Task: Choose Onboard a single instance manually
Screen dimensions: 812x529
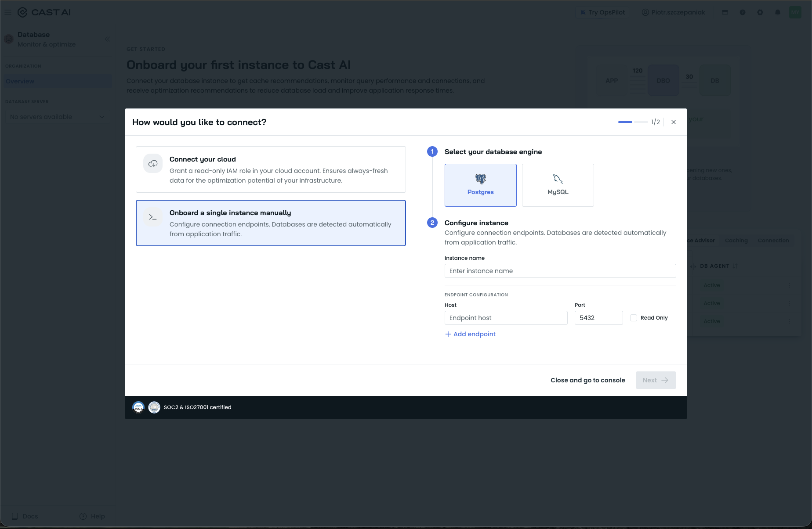Action: pyautogui.click(x=271, y=223)
